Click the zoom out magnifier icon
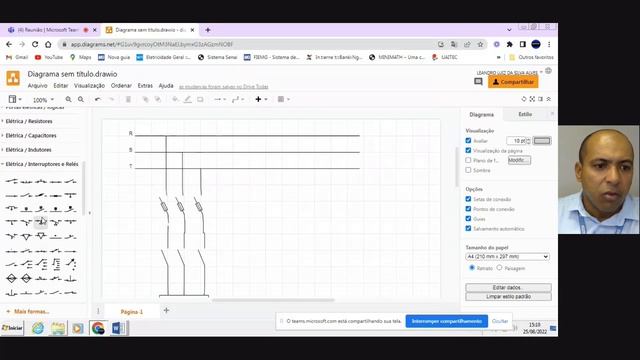 point(81,99)
